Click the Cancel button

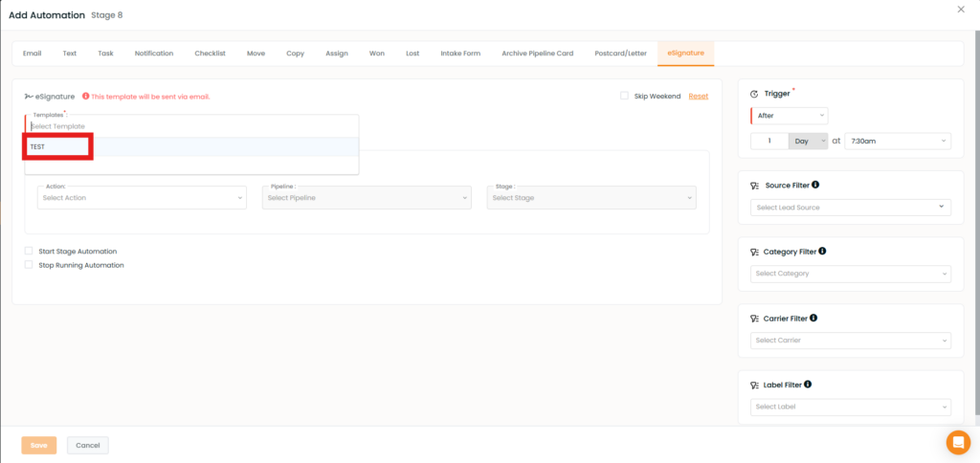87,446
